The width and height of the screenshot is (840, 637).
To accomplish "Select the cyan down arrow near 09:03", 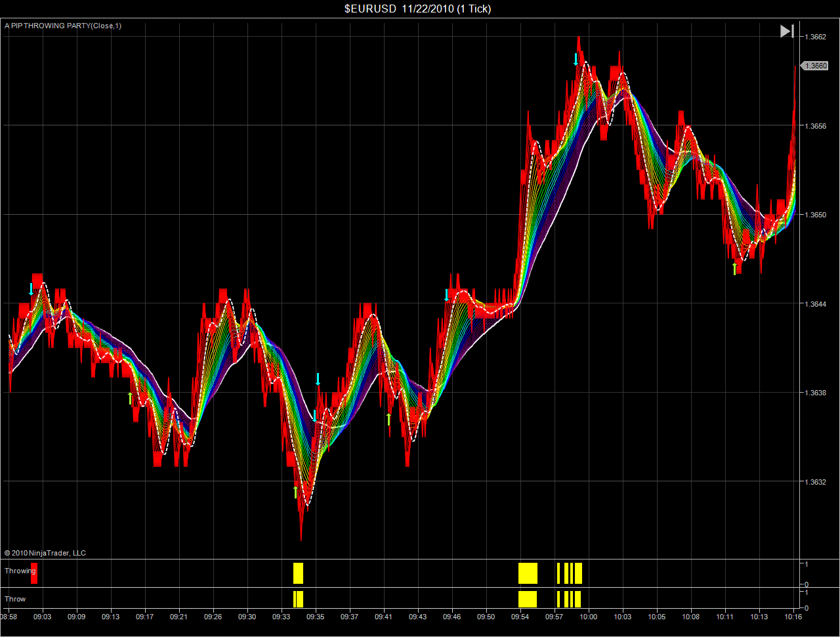I will [31, 289].
